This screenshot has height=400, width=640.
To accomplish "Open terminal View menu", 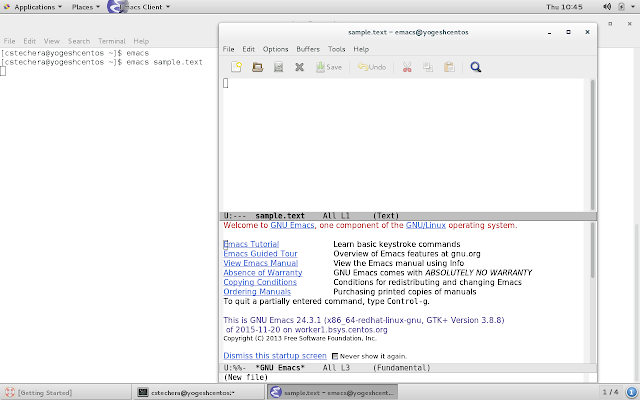I will 52,41.
